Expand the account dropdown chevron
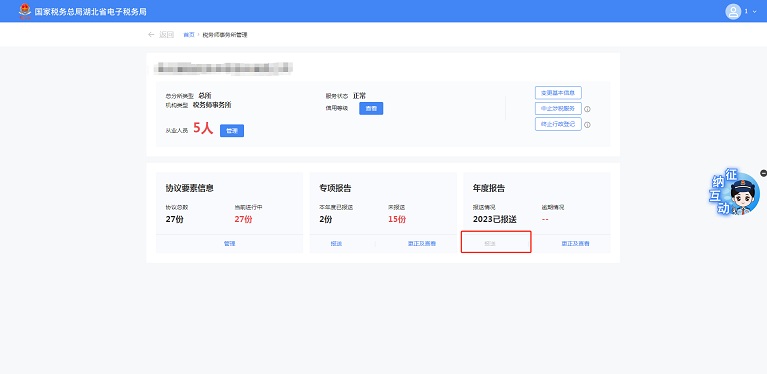This screenshot has width=767, height=374. [755, 12]
